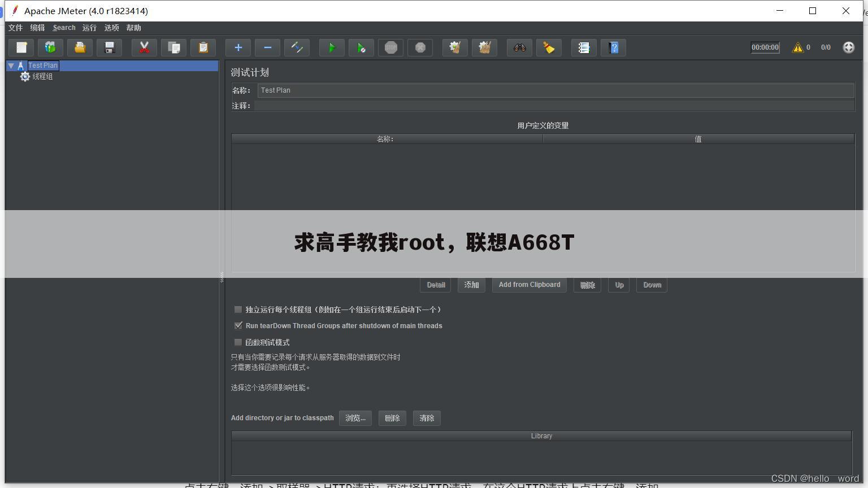This screenshot has width=868, height=488.
Task: Click the Stop test icon
Action: click(x=391, y=47)
